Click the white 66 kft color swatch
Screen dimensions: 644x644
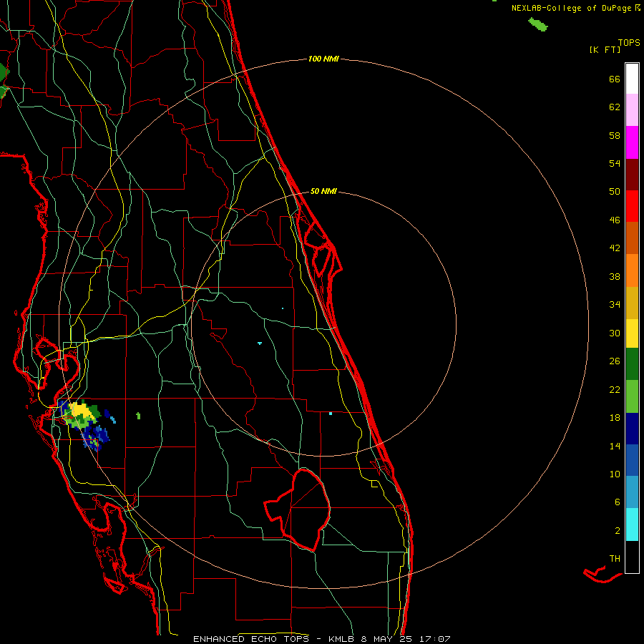(632, 79)
